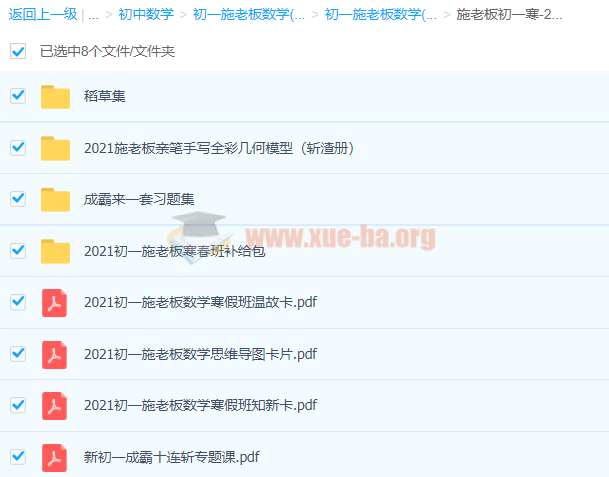Click PDF icon for 新初一成霸十连斩专题课.pdf
The height and width of the screenshot is (477, 609).
(x=55, y=458)
